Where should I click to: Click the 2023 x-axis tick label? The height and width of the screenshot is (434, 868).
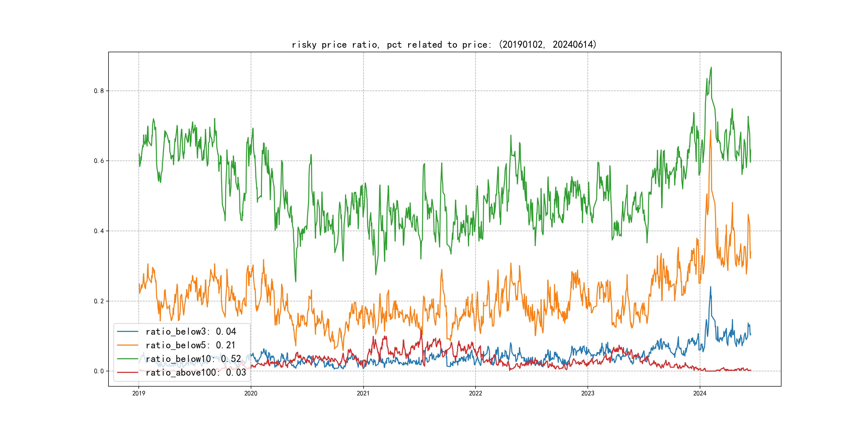(588, 393)
